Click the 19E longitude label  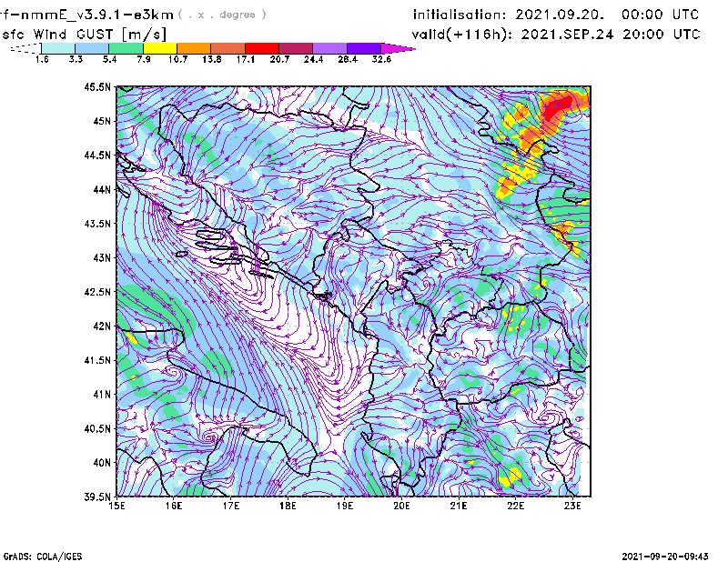coord(345,506)
